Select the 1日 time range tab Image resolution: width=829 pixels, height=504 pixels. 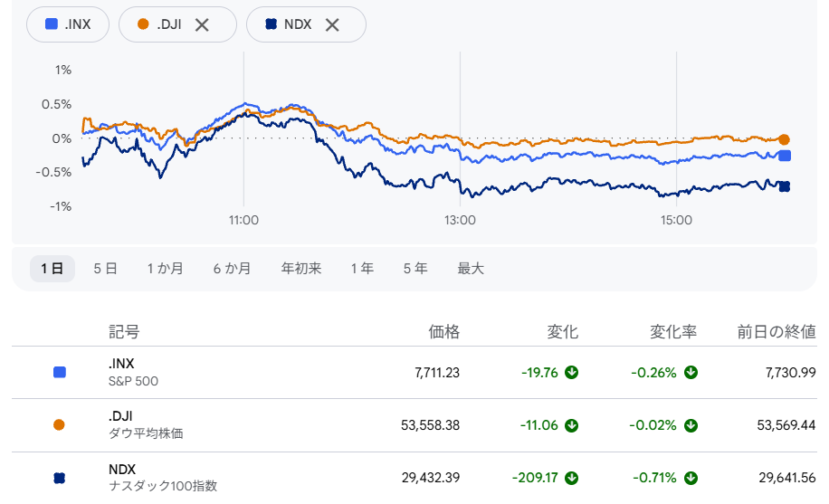(x=52, y=269)
